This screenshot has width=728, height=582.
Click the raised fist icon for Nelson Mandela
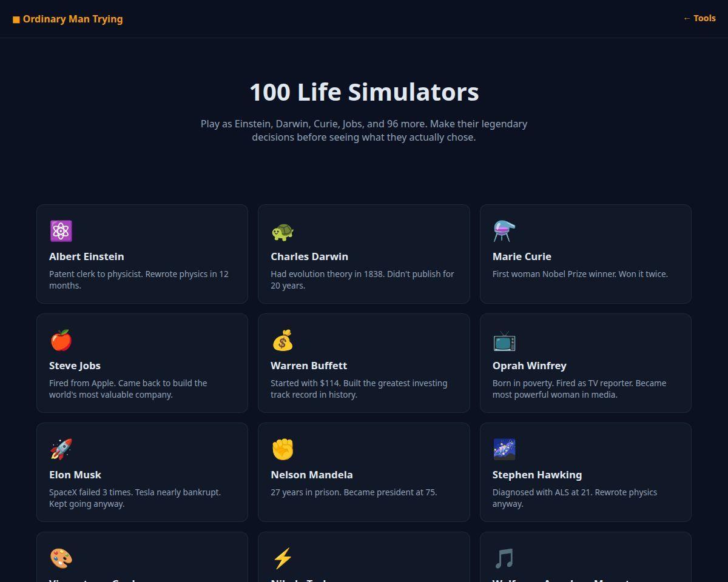tap(283, 449)
